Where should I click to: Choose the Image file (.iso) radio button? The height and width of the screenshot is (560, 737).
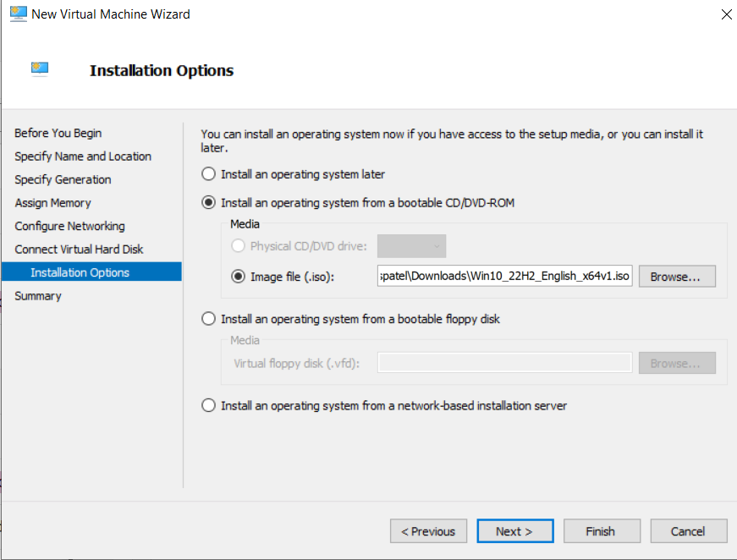pos(238,276)
